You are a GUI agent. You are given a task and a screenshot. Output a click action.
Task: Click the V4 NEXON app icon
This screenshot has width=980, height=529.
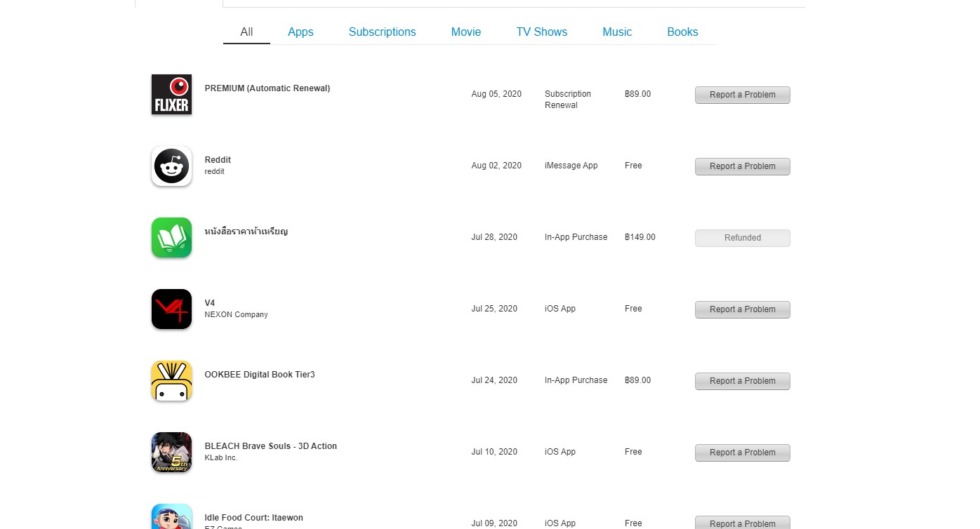[x=171, y=309]
